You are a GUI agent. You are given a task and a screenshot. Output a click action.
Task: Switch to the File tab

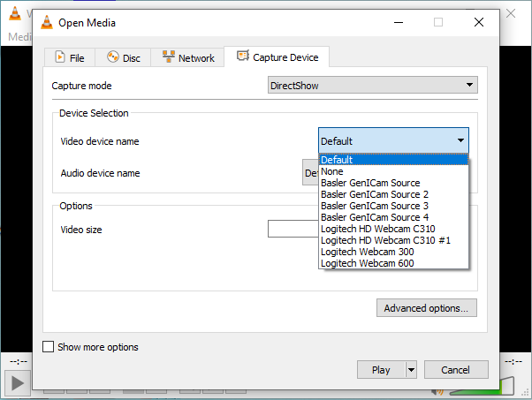point(70,57)
